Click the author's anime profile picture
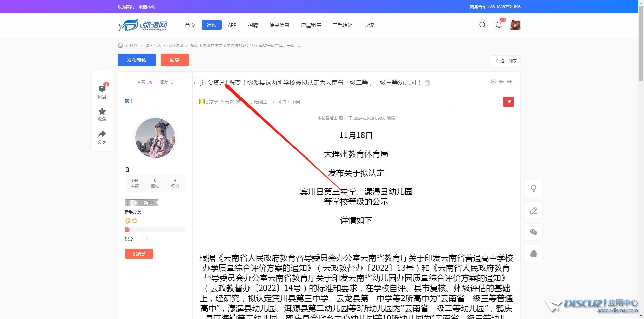Screen dimensions: 644x319 155,138
